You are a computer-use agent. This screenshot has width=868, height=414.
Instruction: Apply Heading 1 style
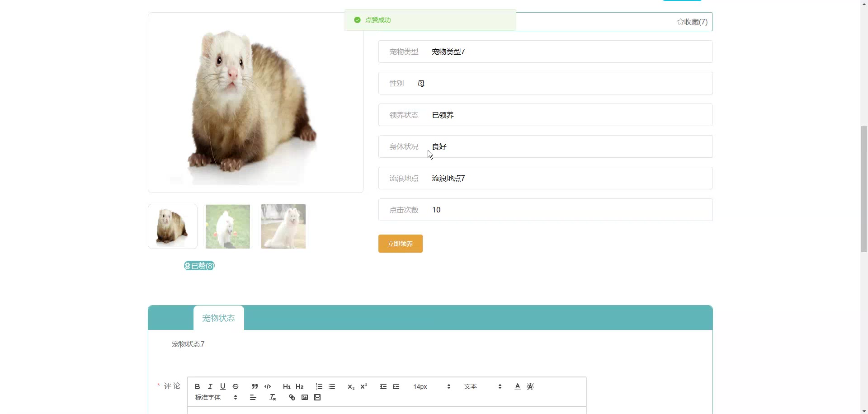[287, 386]
